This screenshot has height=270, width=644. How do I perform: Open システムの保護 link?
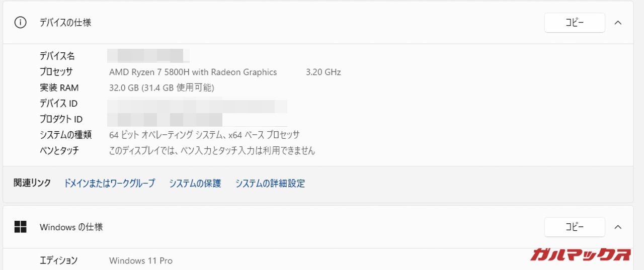click(195, 184)
